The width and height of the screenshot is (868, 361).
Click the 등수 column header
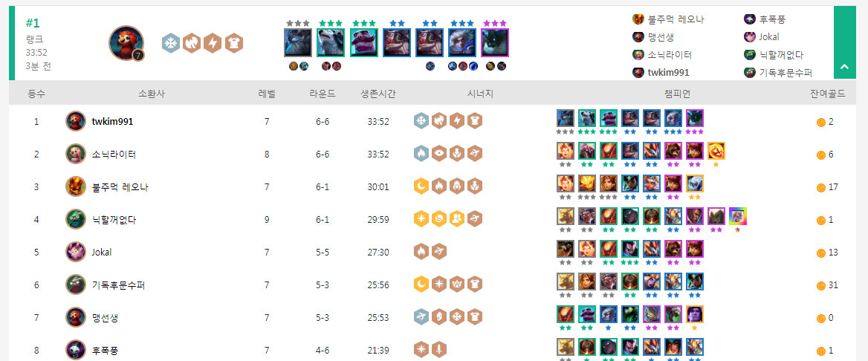(36, 94)
